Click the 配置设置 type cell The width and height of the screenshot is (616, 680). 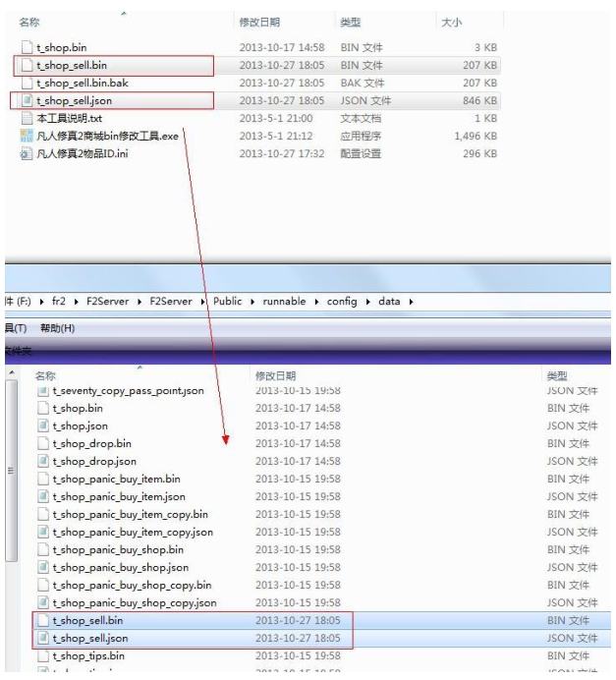pyautogui.click(x=361, y=153)
